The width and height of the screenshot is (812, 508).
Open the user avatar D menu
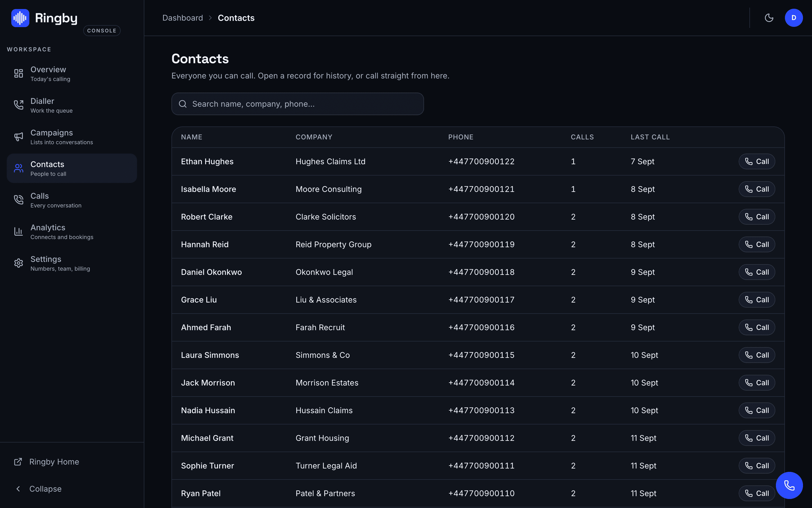coord(794,18)
